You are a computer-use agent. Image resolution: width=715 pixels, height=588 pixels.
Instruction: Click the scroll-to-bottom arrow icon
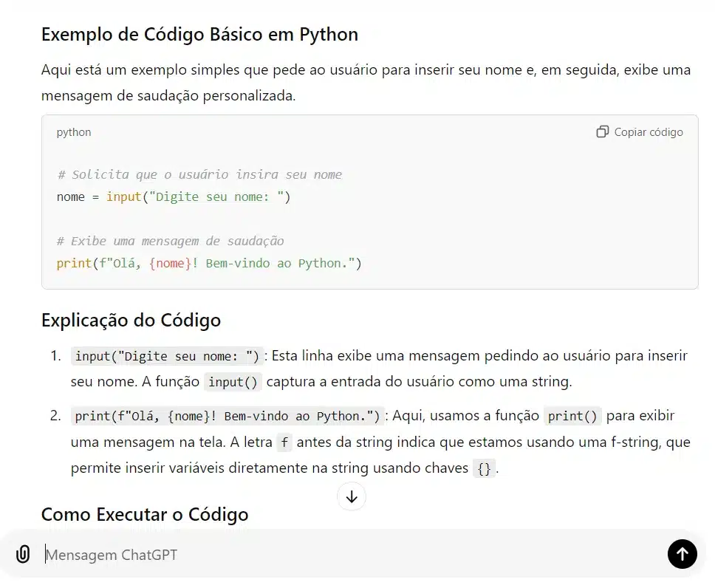tap(352, 496)
